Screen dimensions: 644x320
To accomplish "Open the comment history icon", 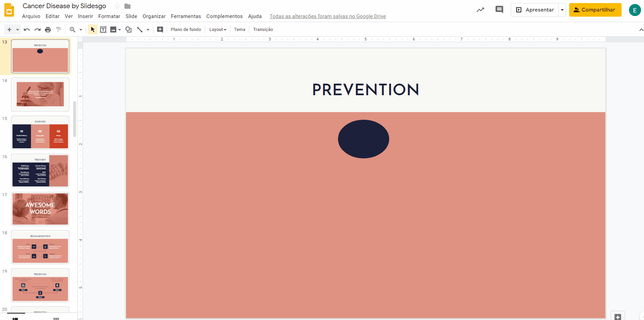I will point(499,10).
